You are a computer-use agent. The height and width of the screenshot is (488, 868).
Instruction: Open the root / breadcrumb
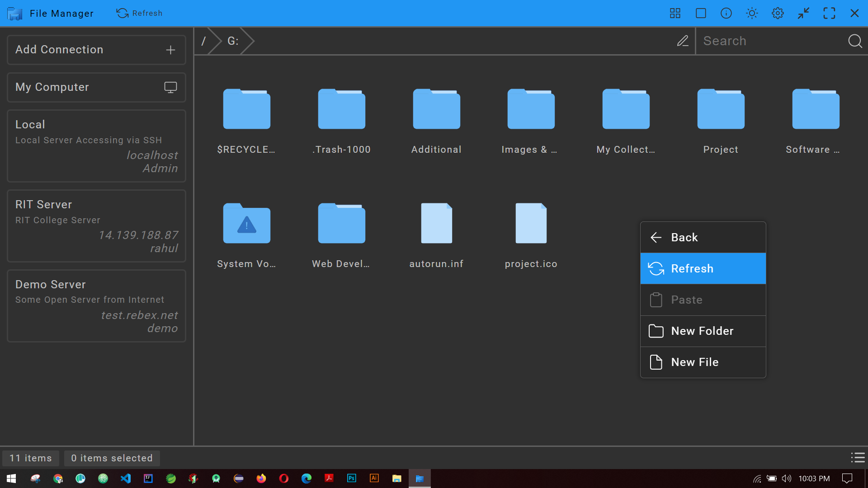pyautogui.click(x=204, y=41)
